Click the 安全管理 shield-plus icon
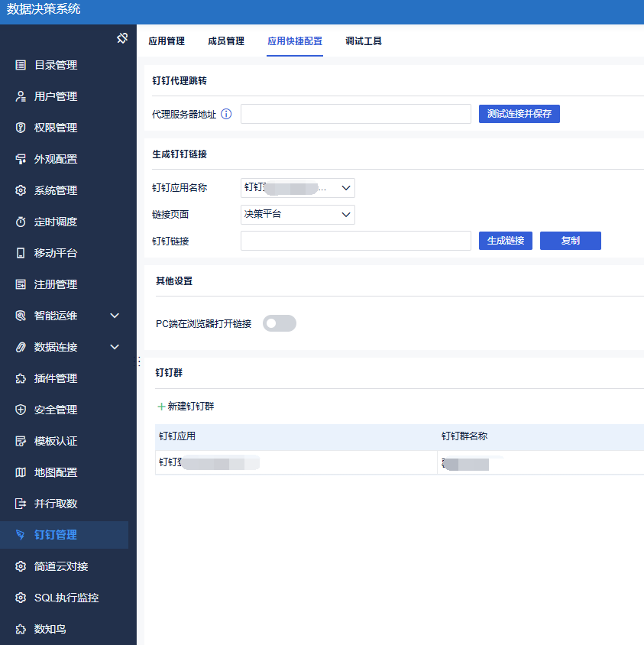The width and height of the screenshot is (644, 645). (x=21, y=410)
